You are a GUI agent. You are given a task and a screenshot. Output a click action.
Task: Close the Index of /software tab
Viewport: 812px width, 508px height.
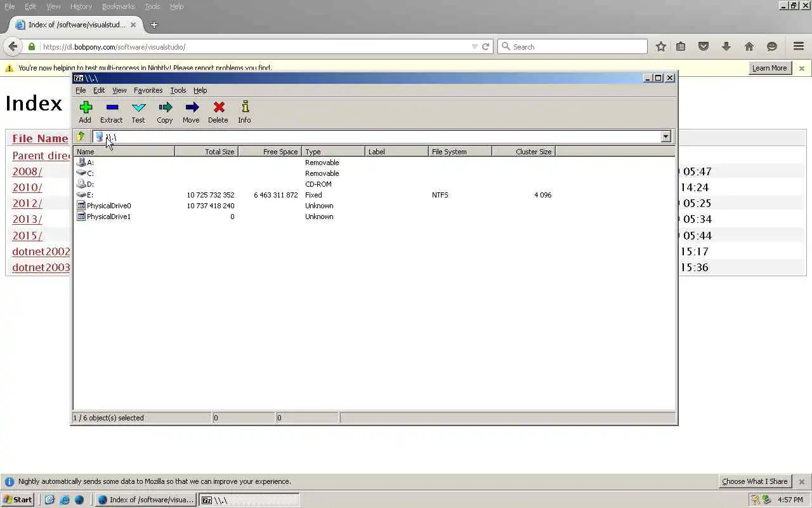(x=133, y=25)
